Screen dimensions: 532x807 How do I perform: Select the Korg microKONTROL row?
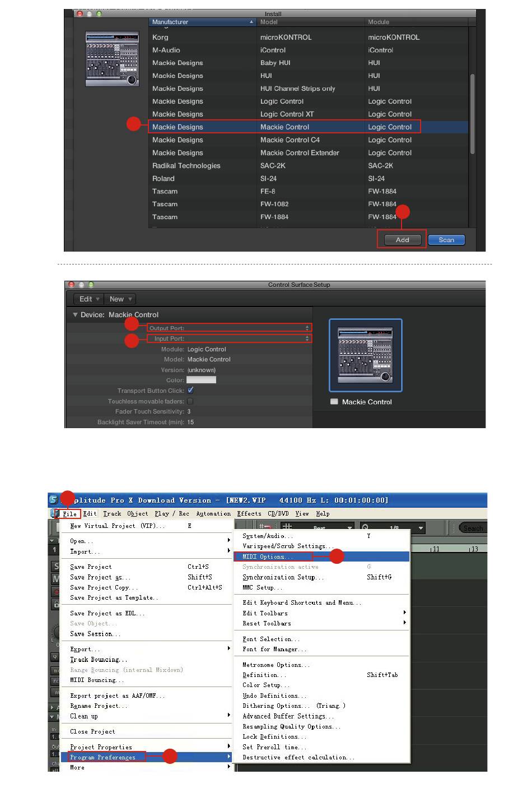(x=308, y=37)
